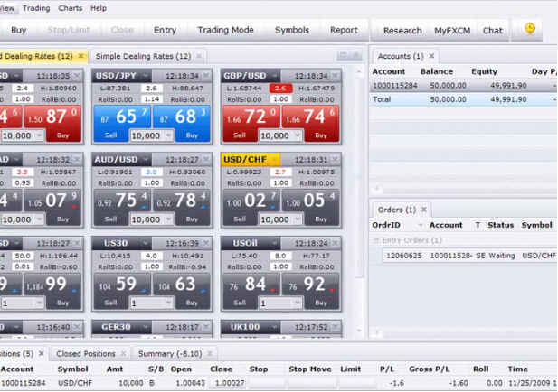Select entry order 12060625 row

pos(469,256)
